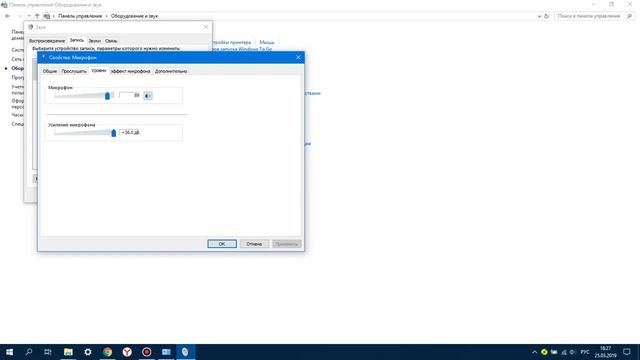Open the Sound window taskbar icon
640x360 pixels.
(x=186, y=352)
